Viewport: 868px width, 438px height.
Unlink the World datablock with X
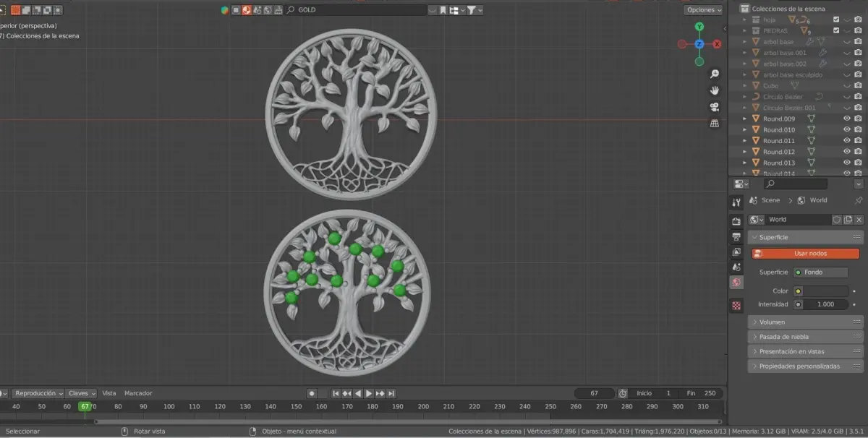point(859,220)
